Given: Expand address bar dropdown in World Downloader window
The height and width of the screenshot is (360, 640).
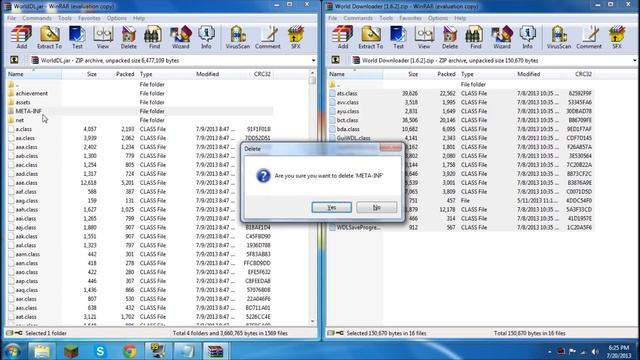Looking at the screenshot, I should pos(634,60).
